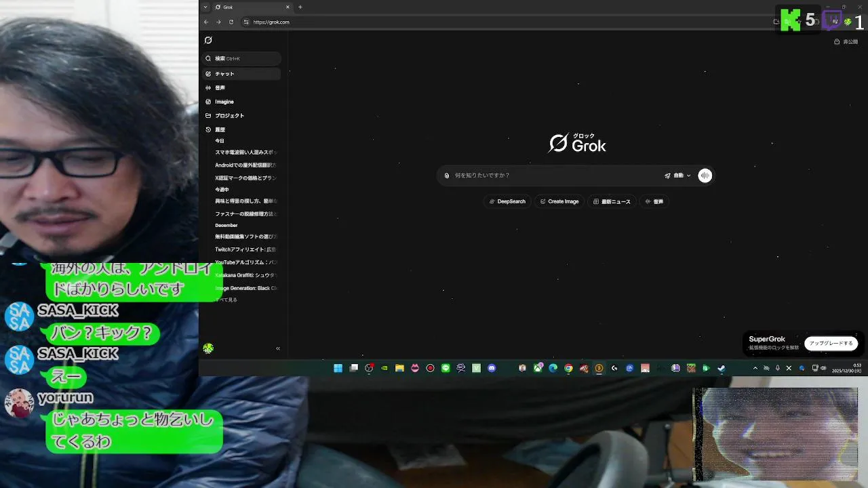Open File Explorer from the taskbar
Screen dimensions: 868x488
pos(399,368)
